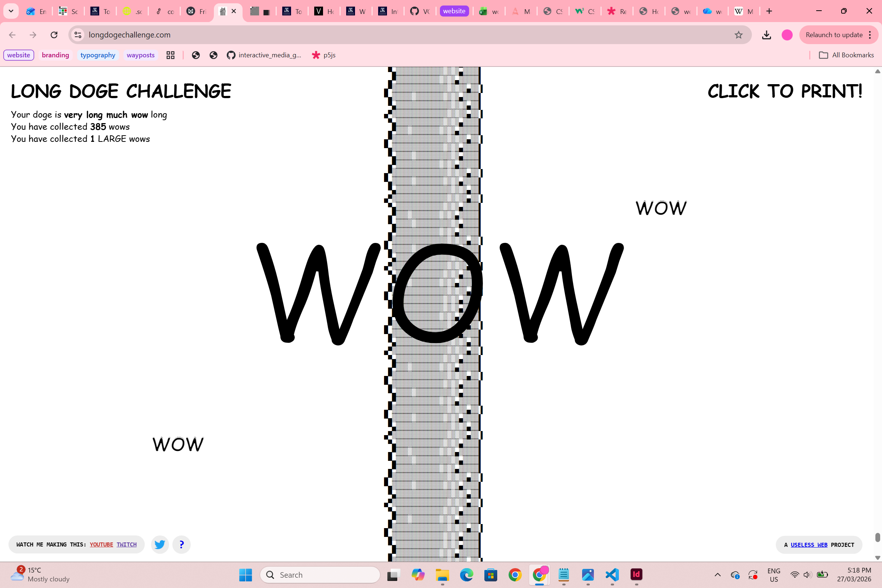Viewport: 882px width, 588px height.
Task: Open Adobe InDesign from the taskbar
Action: pos(637,574)
